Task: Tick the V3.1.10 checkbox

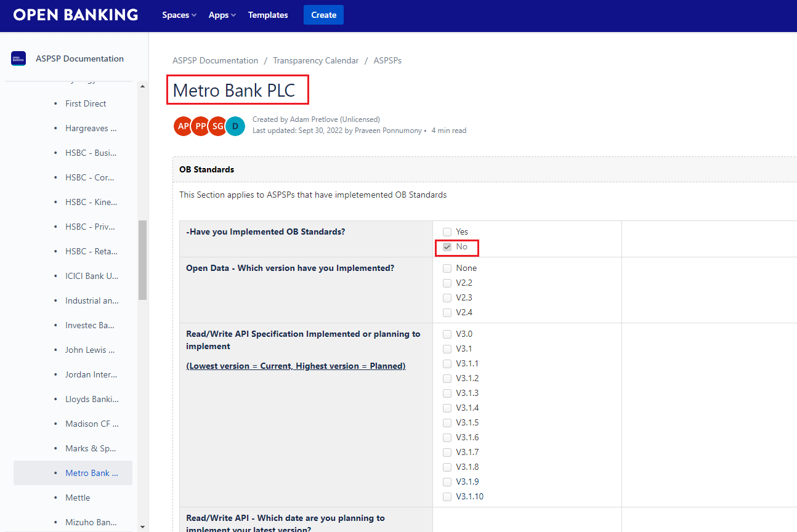Action: pos(447,497)
